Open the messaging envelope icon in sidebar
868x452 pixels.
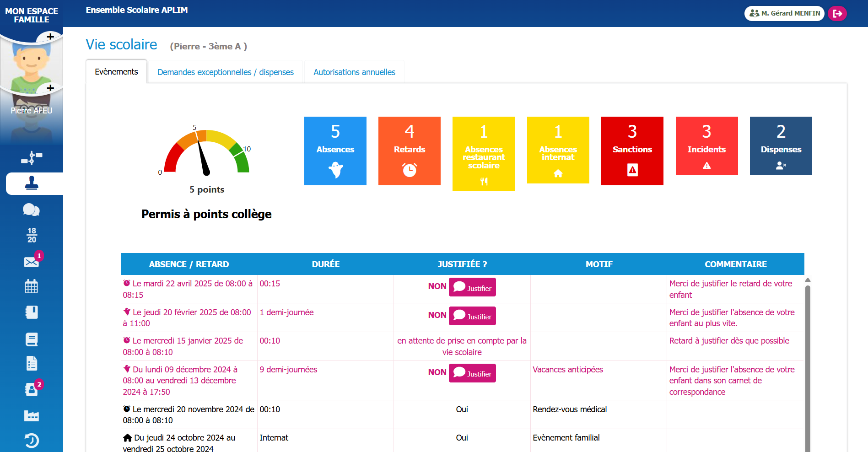click(x=32, y=262)
